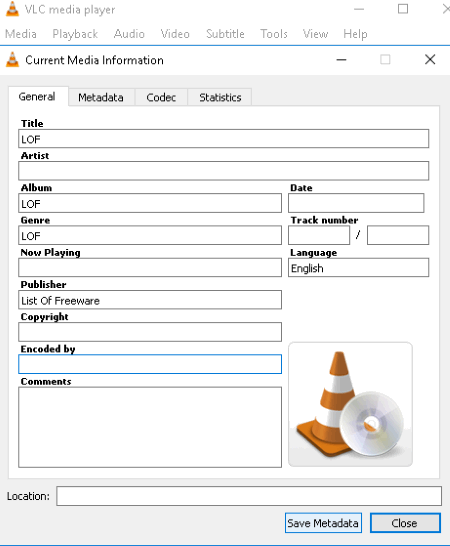Image resolution: width=450 pixels, height=546 pixels.
Task: Click into the Date field
Action: pos(356,203)
